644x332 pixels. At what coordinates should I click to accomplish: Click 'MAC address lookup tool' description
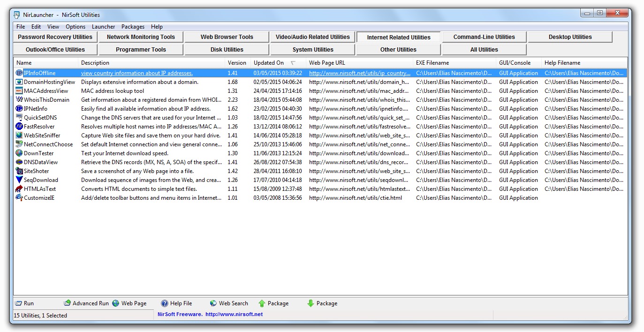click(113, 91)
